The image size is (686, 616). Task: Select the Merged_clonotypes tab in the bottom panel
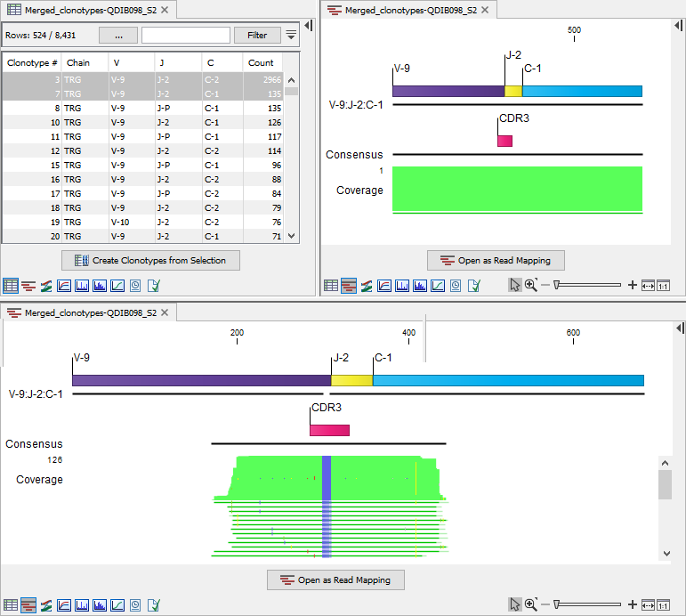coord(89,312)
